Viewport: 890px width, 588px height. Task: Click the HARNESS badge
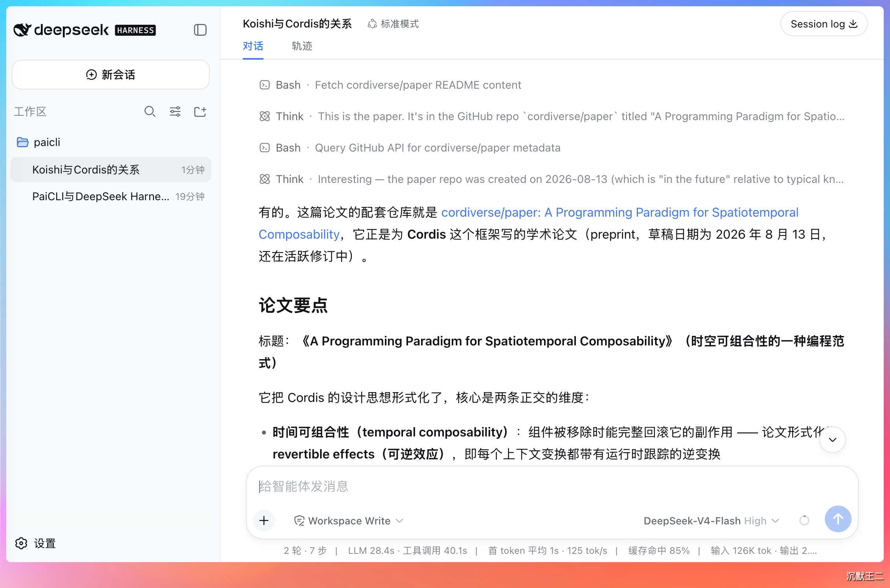(x=136, y=30)
